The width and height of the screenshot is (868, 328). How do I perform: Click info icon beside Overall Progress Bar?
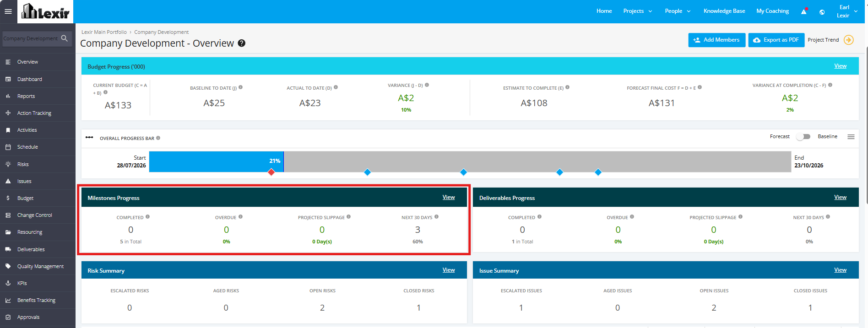(158, 138)
